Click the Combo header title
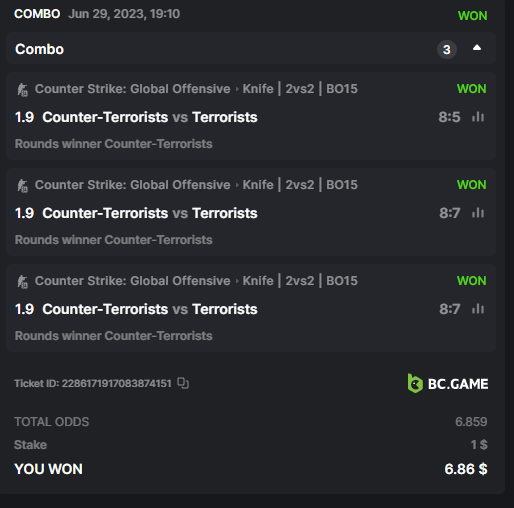Image resolution: width=514 pixels, height=508 pixels. pyautogui.click(x=39, y=49)
